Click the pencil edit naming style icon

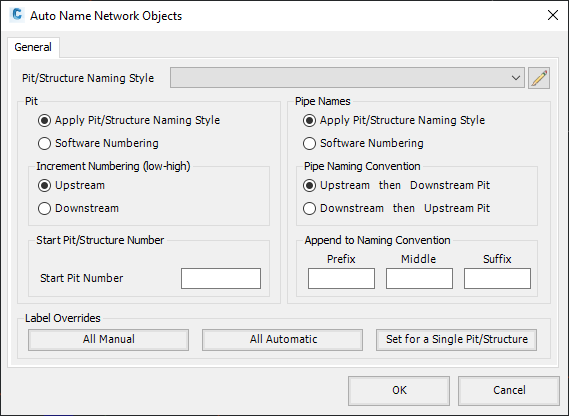[x=539, y=78]
